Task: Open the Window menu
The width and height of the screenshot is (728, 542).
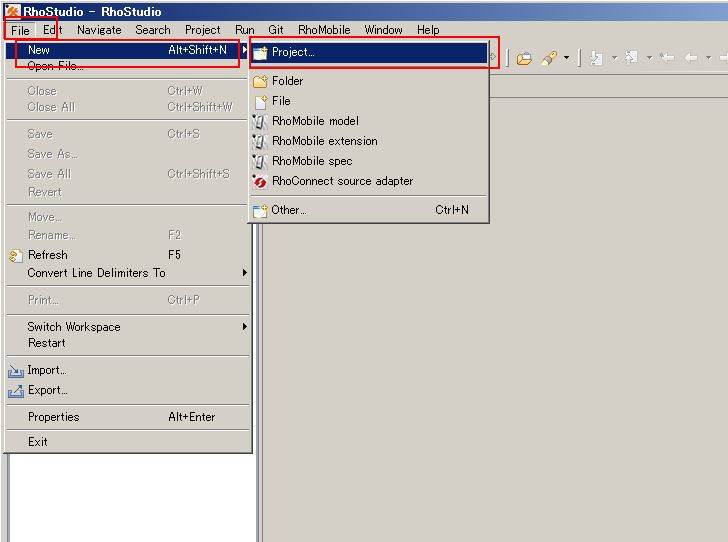Action: coord(383,30)
